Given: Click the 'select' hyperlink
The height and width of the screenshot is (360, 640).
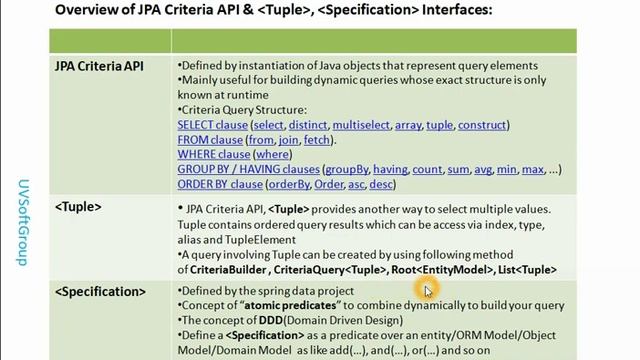Looking at the screenshot, I should pyautogui.click(x=268, y=125).
